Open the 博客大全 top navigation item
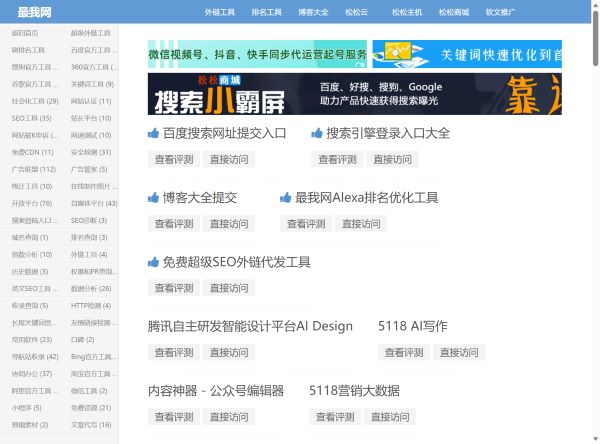This screenshot has height=444, width=600. [x=313, y=14]
